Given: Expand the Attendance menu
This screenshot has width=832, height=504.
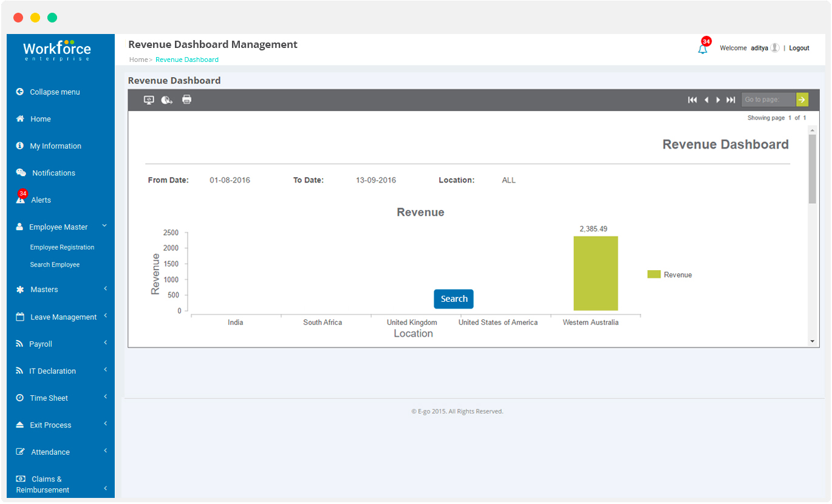Looking at the screenshot, I should [x=51, y=451].
